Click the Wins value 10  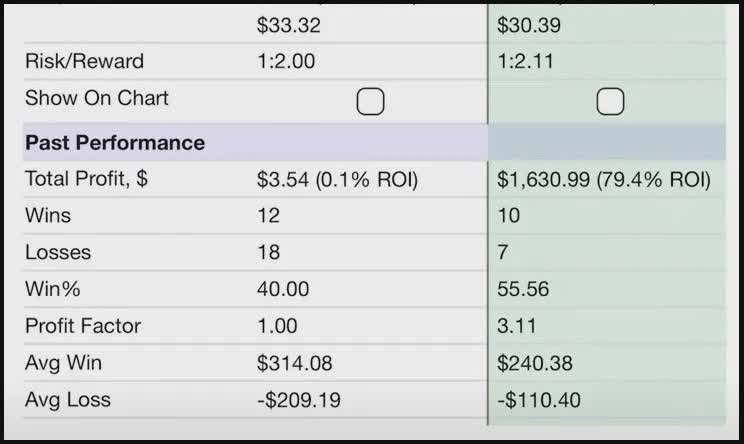coord(509,215)
